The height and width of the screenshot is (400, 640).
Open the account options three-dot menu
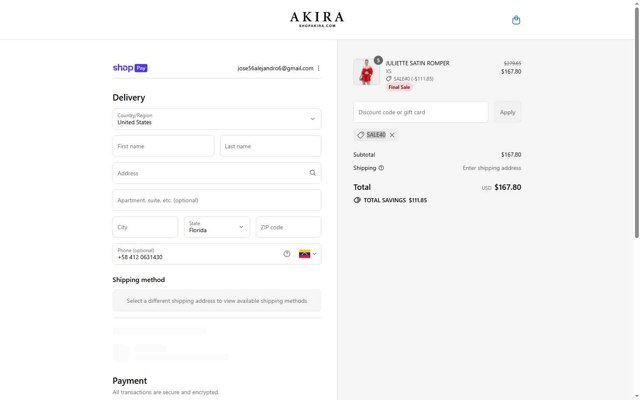[x=318, y=68]
